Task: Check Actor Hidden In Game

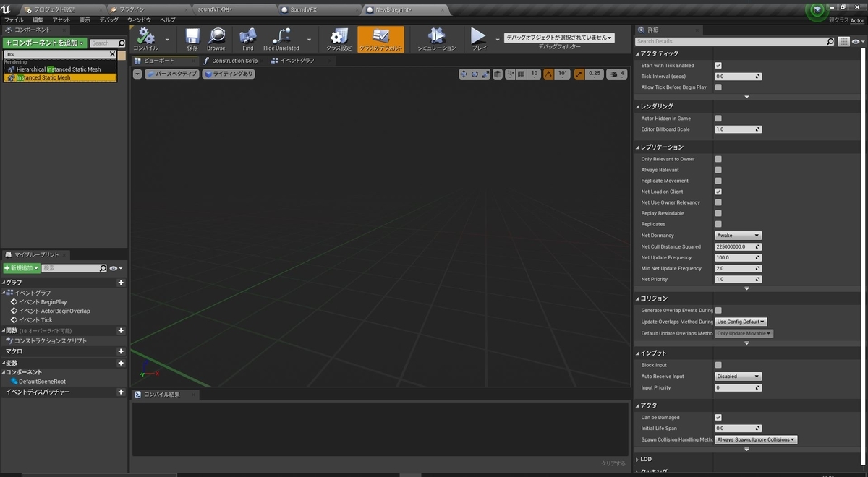Action: (718, 119)
